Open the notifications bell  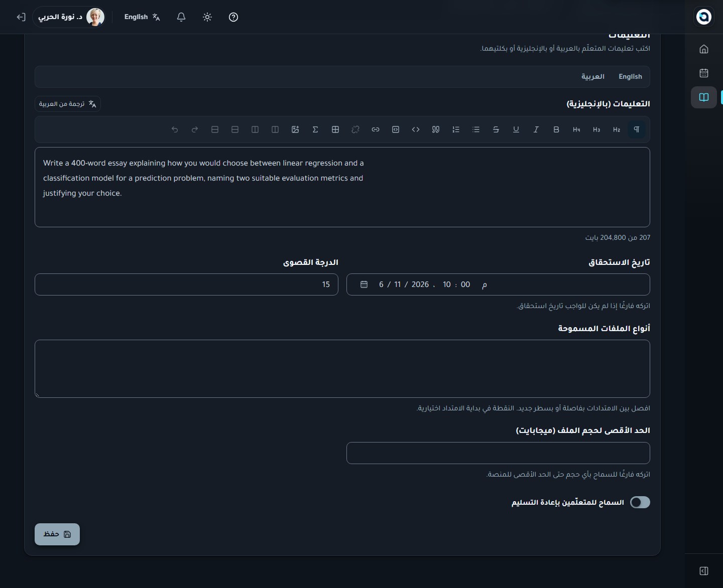[x=181, y=17]
